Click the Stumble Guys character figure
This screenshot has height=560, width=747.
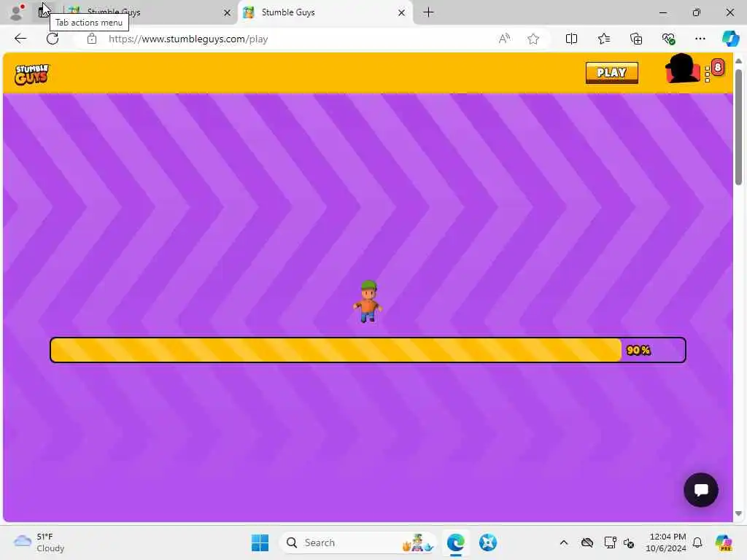click(368, 301)
